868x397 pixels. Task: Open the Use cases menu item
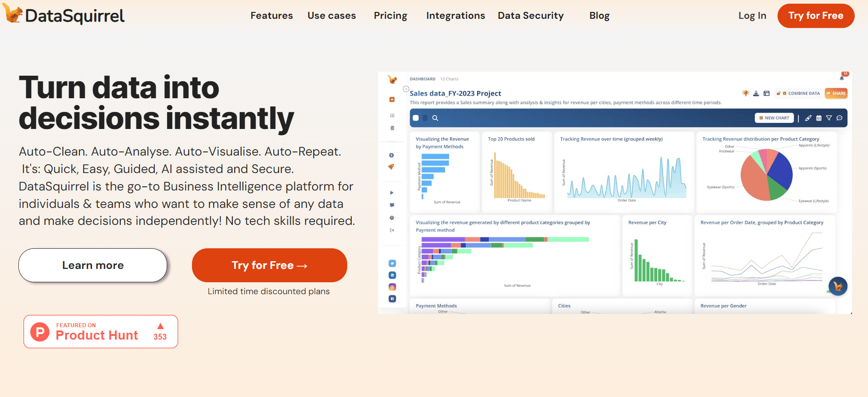click(332, 16)
